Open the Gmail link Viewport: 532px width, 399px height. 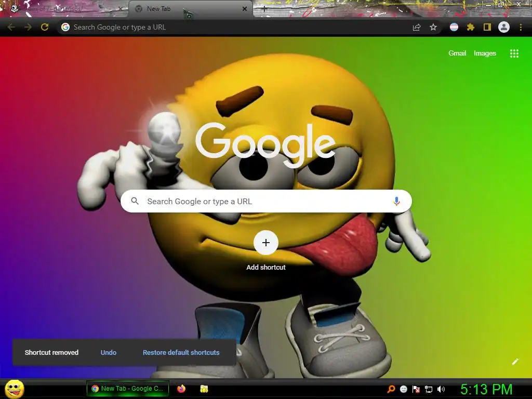click(x=457, y=54)
